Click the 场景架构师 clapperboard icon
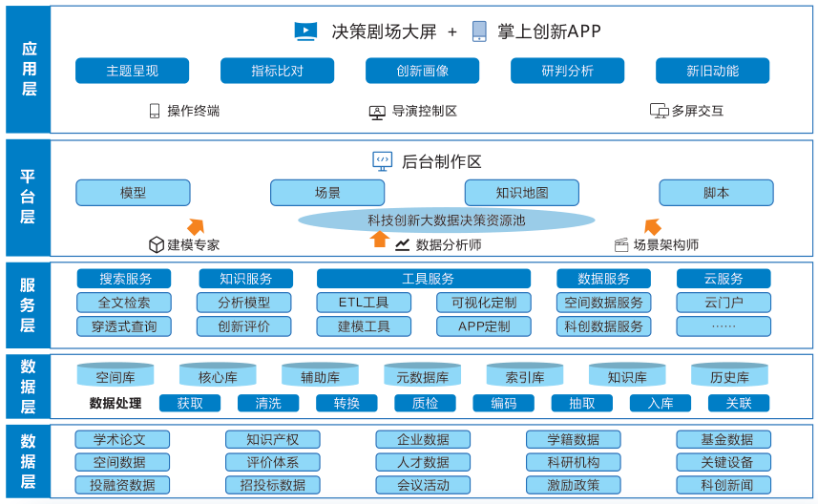 point(621,244)
